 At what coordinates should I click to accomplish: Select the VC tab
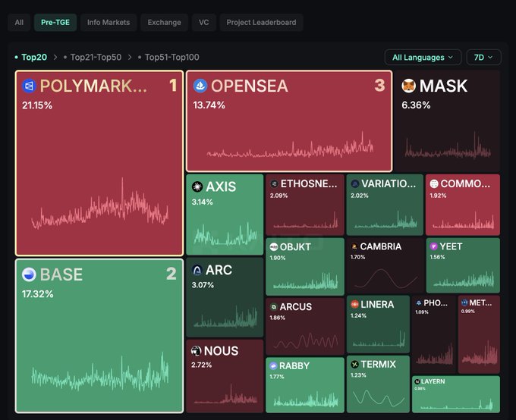[203, 23]
